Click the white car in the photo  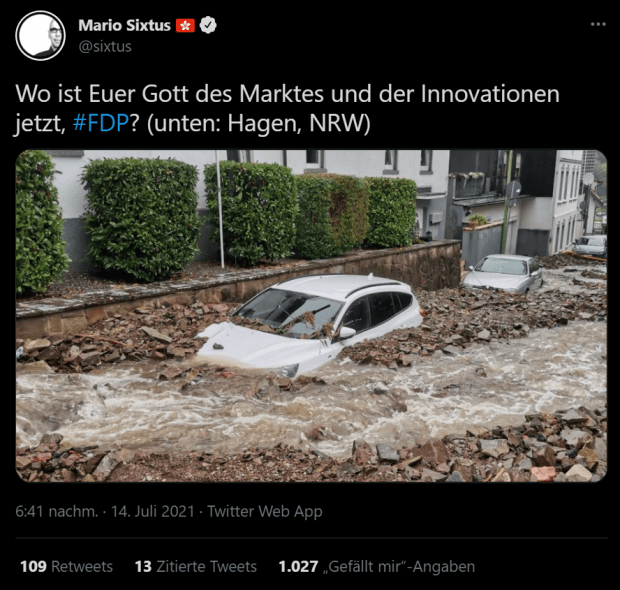(x=308, y=323)
